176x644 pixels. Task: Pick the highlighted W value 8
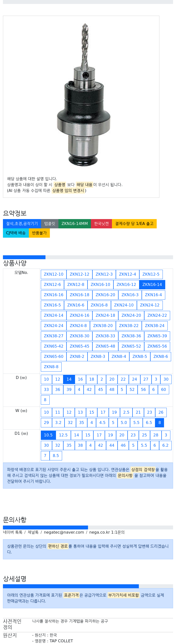point(160,422)
